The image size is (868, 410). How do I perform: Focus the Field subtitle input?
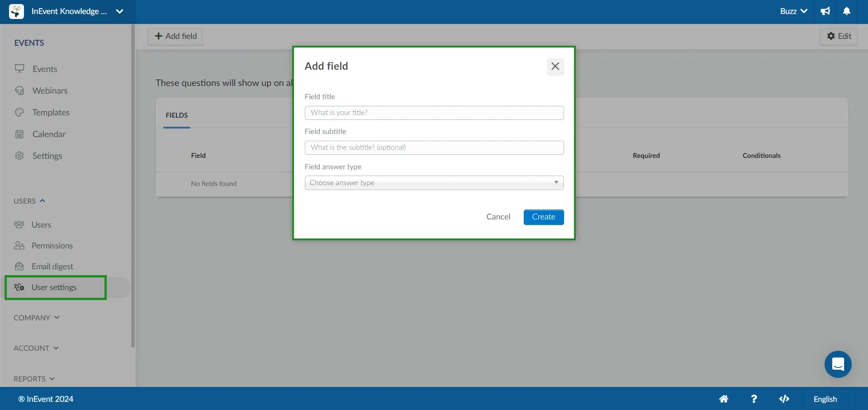point(434,148)
